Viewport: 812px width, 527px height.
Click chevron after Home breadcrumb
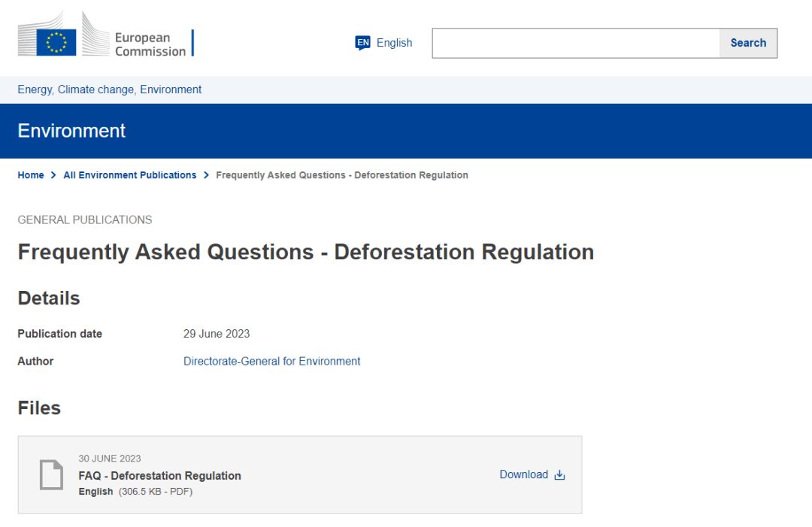pyautogui.click(x=53, y=175)
